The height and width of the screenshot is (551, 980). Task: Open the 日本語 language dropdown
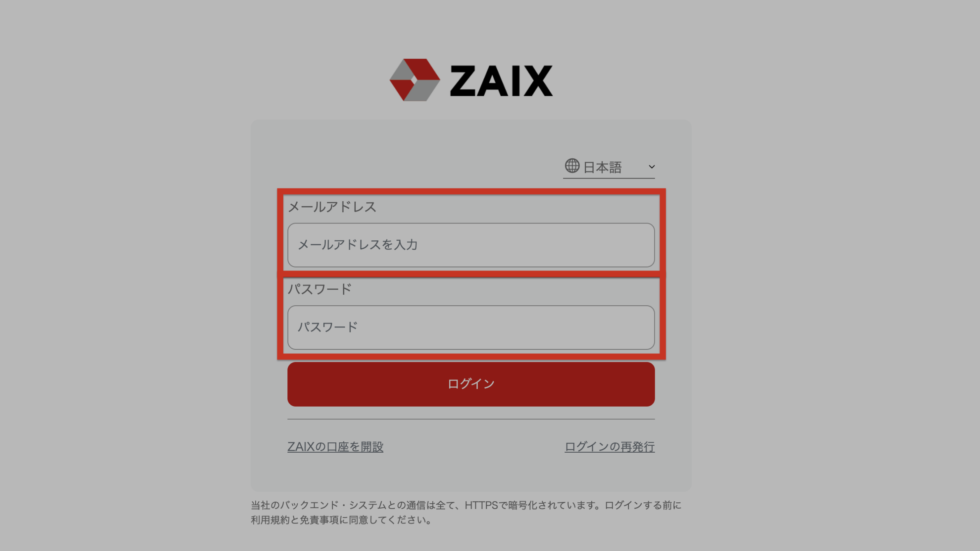tap(609, 167)
